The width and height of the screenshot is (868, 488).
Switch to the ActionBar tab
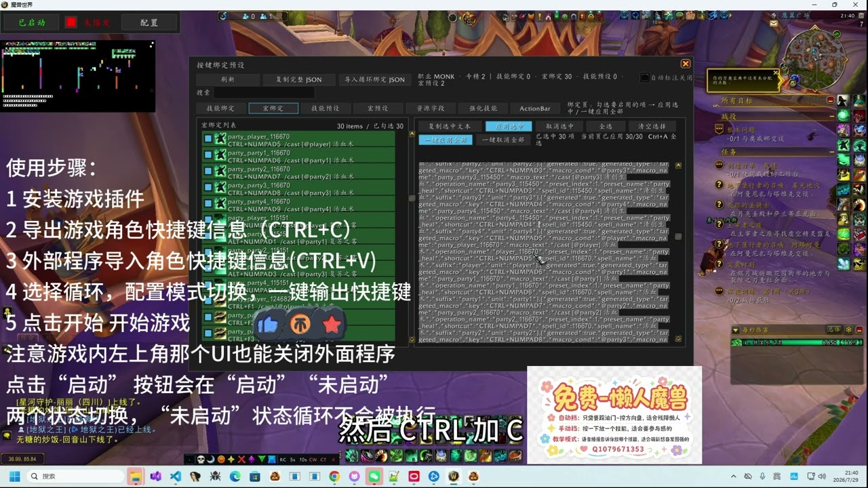pyautogui.click(x=535, y=108)
